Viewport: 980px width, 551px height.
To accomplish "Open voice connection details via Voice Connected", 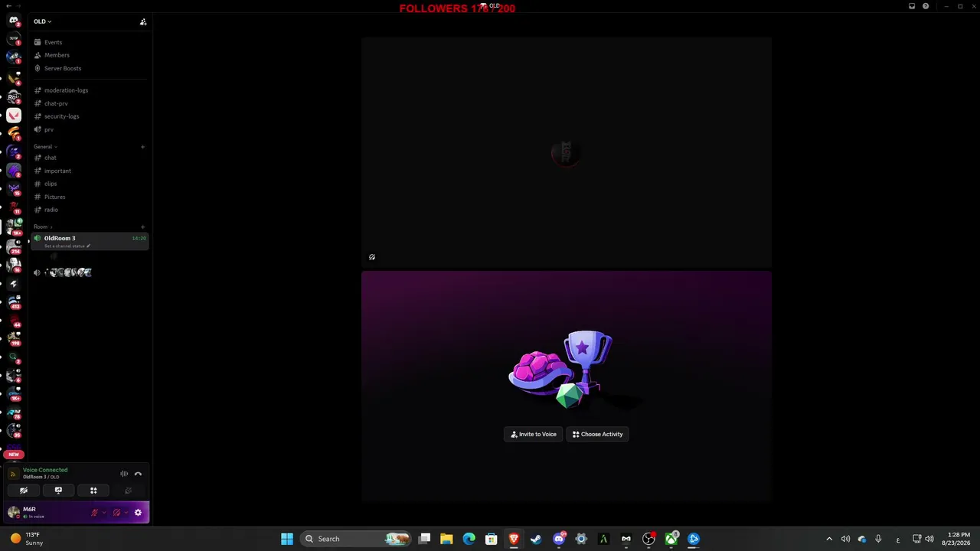I will point(45,470).
